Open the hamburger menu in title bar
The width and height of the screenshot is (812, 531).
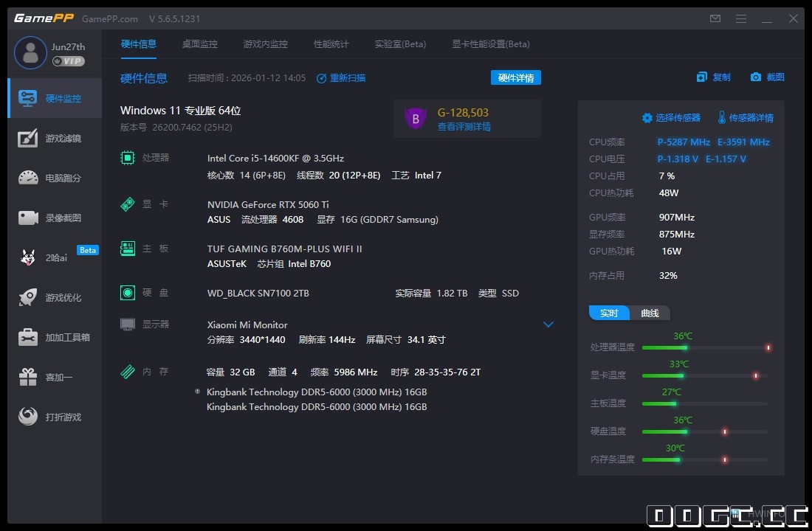click(x=740, y=18)
